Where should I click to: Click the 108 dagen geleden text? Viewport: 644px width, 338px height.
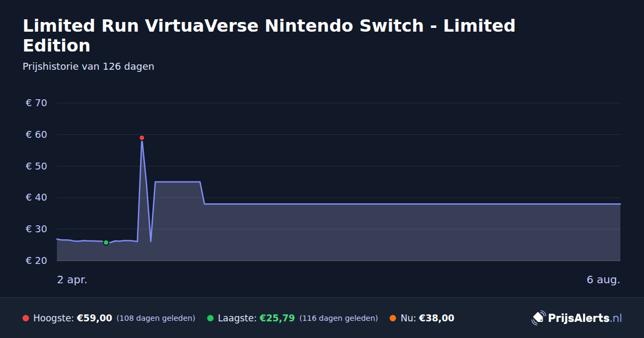click(156, 318)
